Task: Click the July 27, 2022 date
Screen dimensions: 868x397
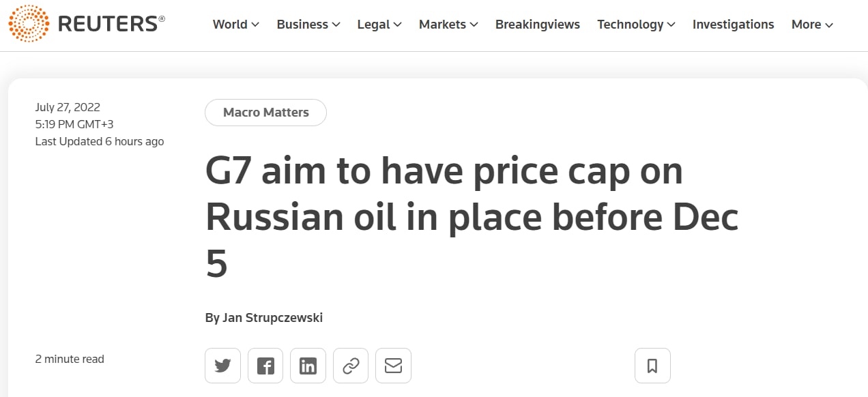Action: [68, 107]
